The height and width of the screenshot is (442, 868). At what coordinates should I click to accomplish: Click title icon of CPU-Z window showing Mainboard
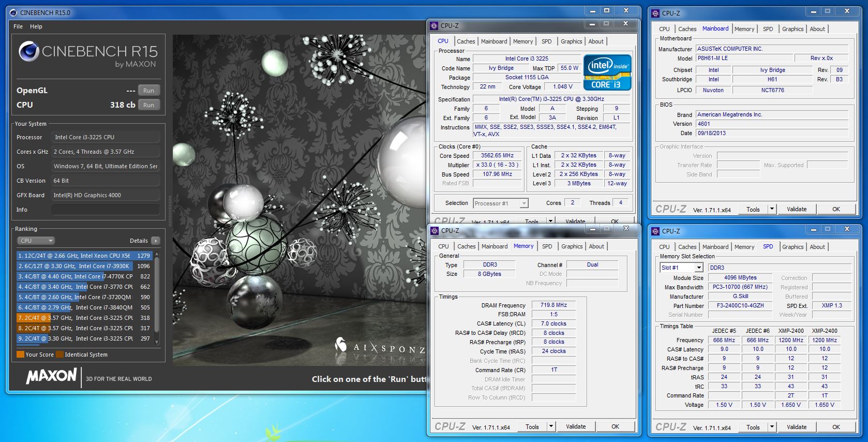point(655,13)
